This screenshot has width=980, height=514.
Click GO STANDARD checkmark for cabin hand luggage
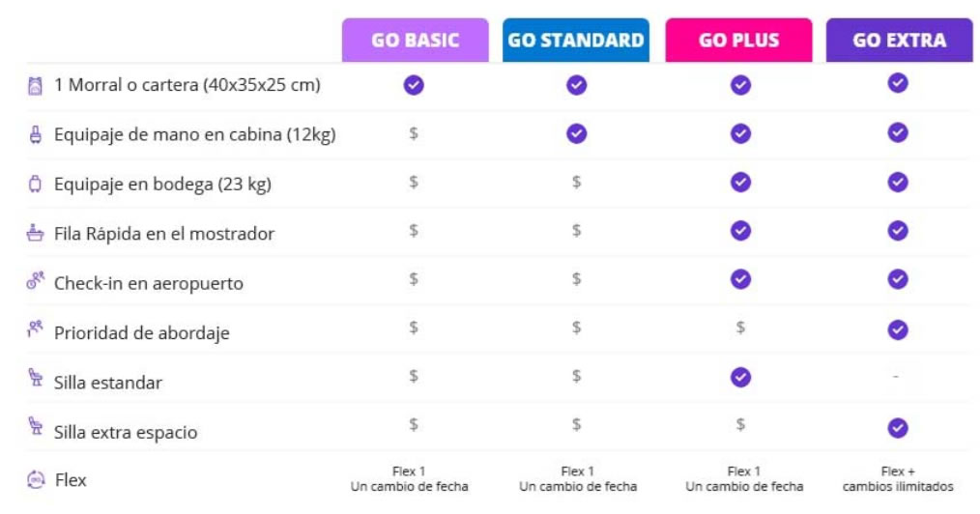(576, 133)
